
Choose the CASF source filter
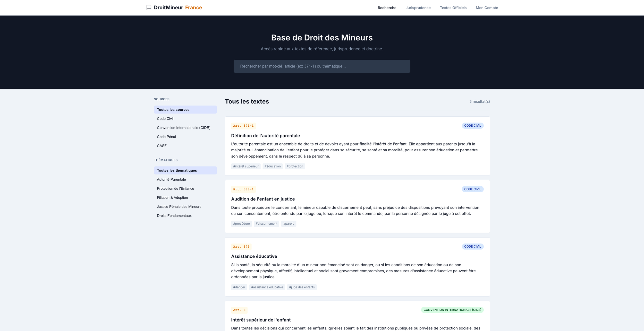(x=162, y=146)
